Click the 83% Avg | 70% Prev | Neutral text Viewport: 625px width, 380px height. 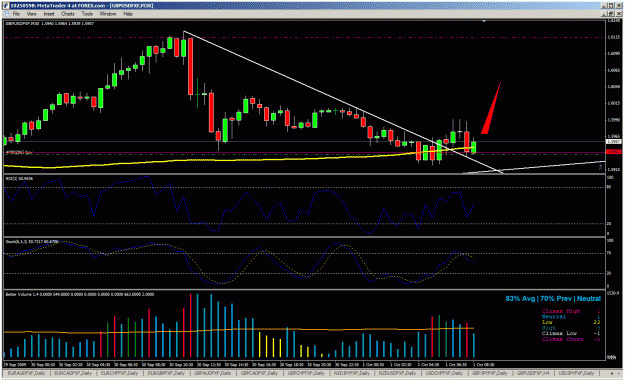pyautogui.click(x=553, y=298)
